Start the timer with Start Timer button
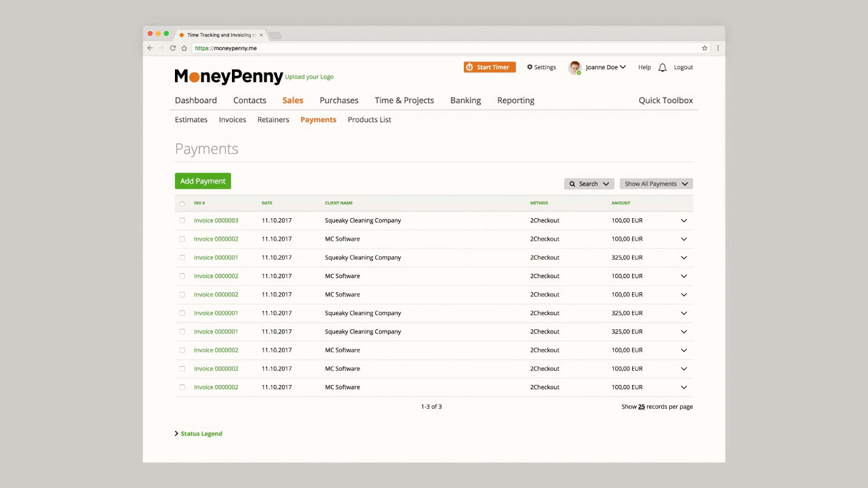 (490, 67)
